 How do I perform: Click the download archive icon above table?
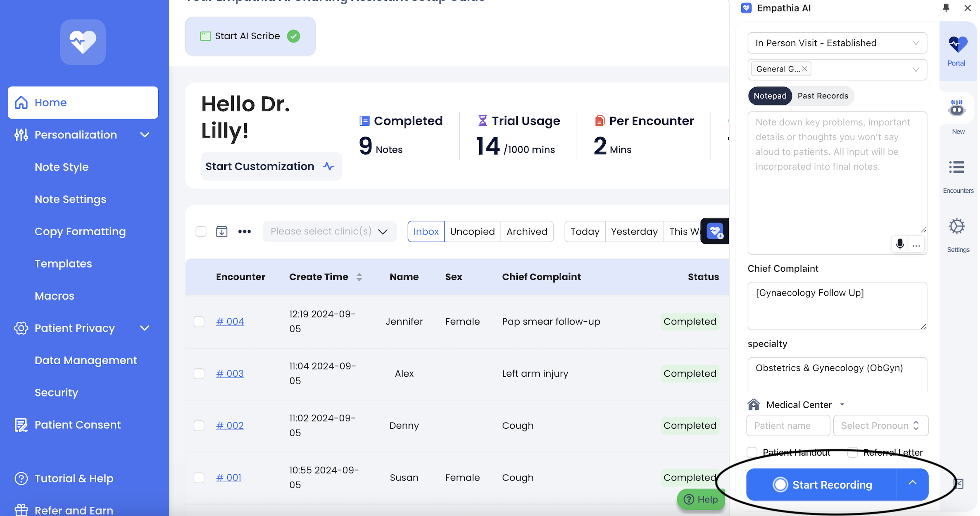222,232
